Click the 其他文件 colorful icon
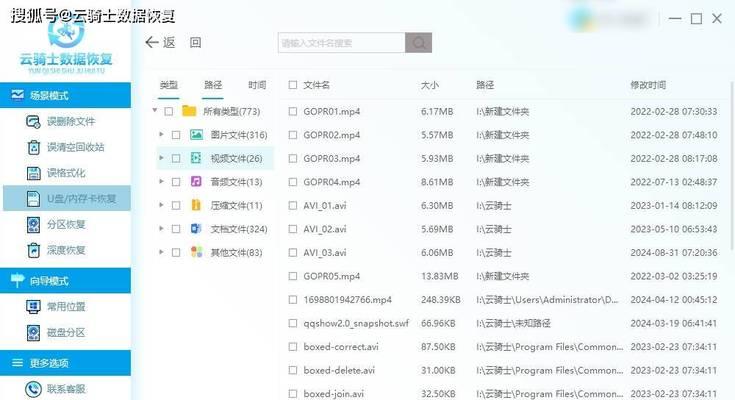This screenshot has width=735, height=400. tap(196, 252)
